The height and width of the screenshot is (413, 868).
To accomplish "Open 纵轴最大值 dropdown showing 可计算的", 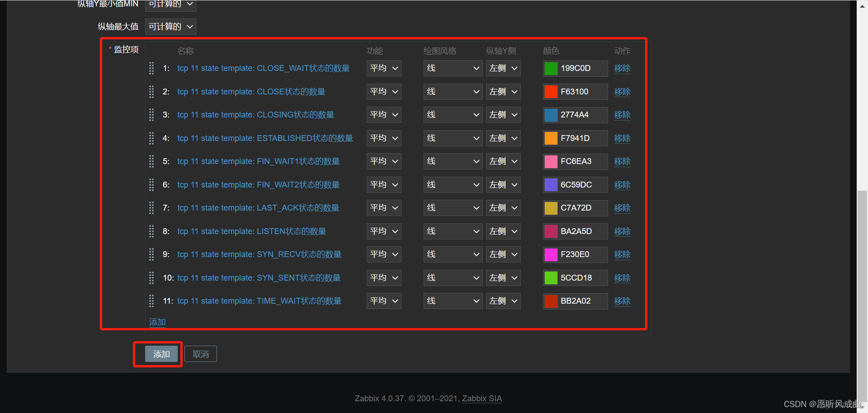I will point(170,27).
